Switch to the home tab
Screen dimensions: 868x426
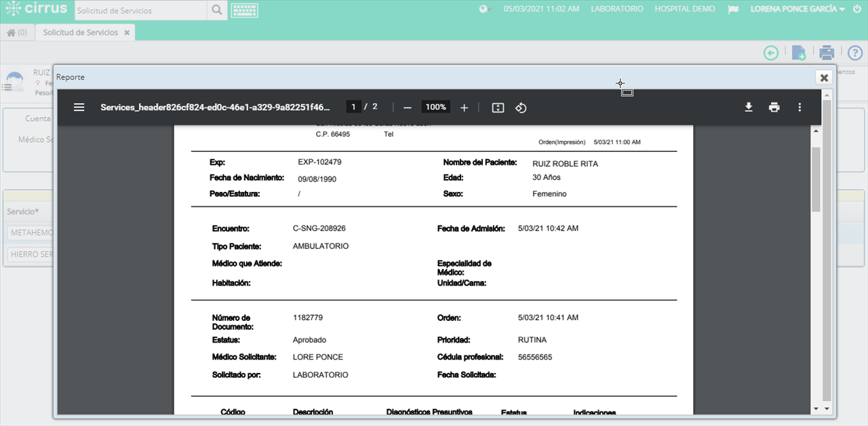coord(15,32)
